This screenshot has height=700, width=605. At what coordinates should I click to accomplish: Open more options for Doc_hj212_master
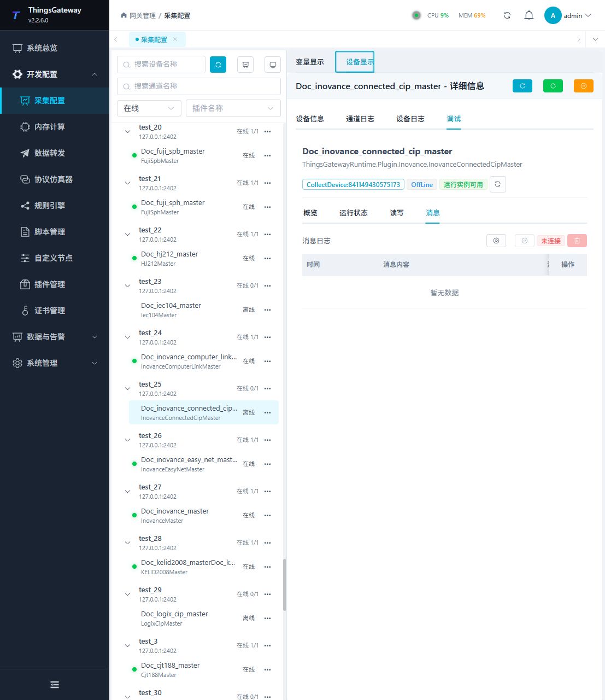tap(267, 259)
